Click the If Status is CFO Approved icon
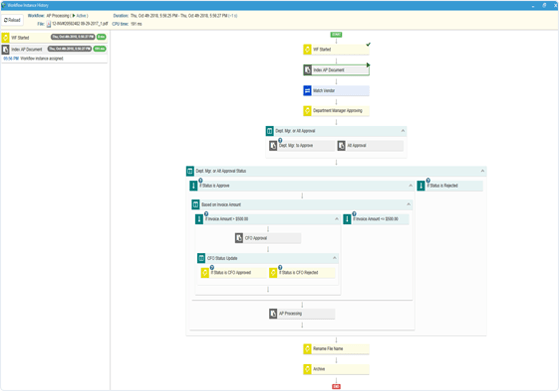The image size is (560, 391). [205, 273]
